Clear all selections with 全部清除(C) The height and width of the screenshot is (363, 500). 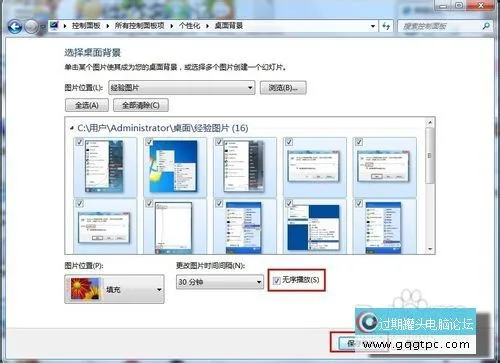141,105
